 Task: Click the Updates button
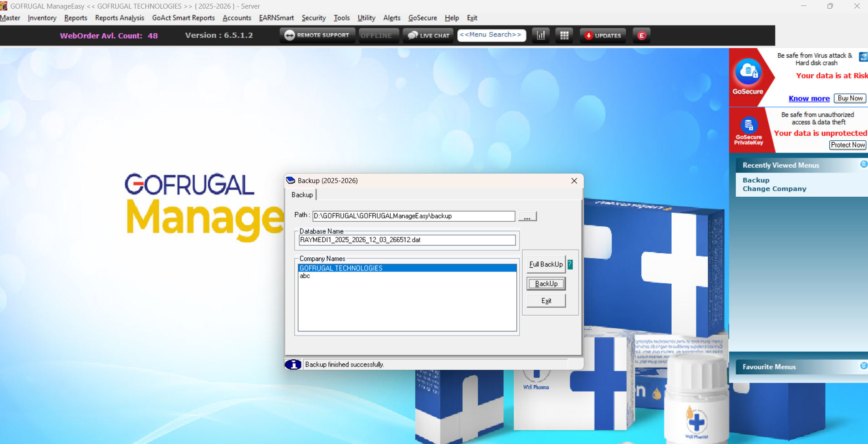click(603, 36)
